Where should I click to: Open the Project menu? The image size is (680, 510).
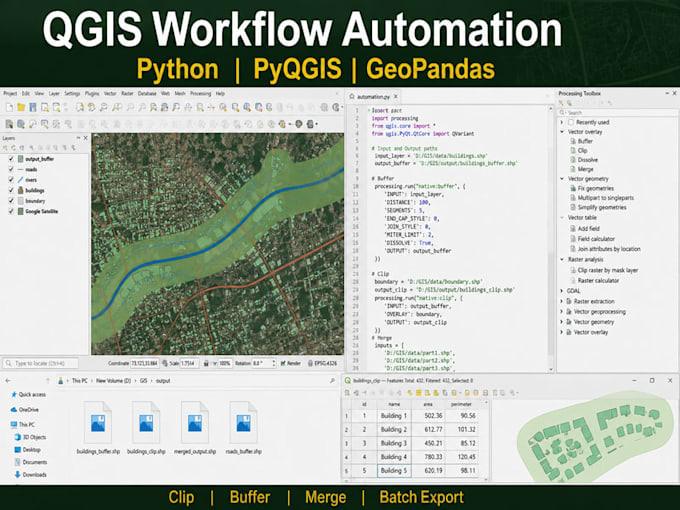coord(10,94)
